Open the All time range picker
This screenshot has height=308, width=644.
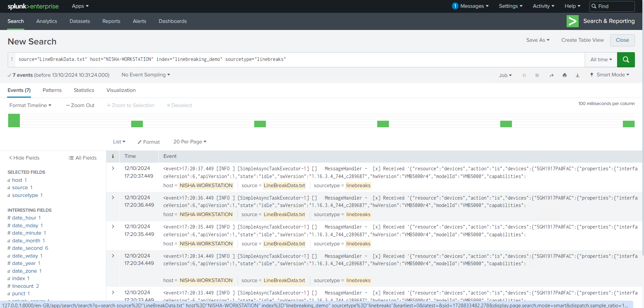pyautogui.click(x=601, y=60)
